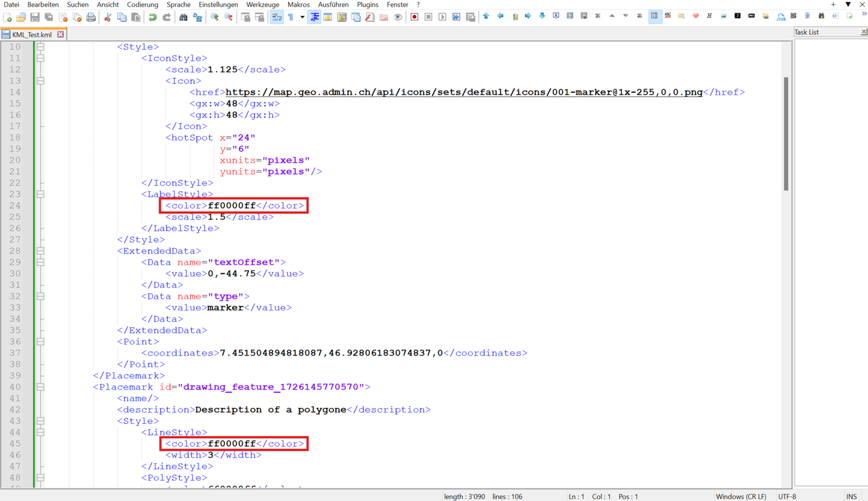Close the KML_Test.kml tab

coord(61,35)
